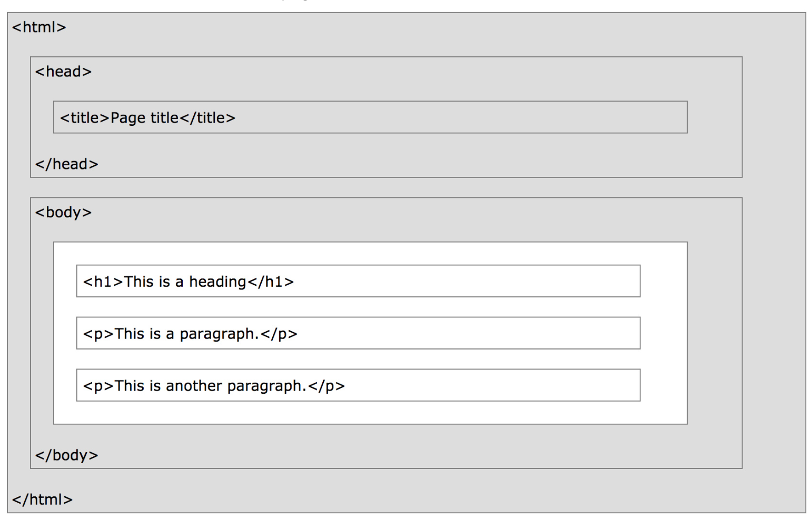Click the <p> tag opening the first paragraph
This screenshot has height=519, width=812.
point(98,334)
